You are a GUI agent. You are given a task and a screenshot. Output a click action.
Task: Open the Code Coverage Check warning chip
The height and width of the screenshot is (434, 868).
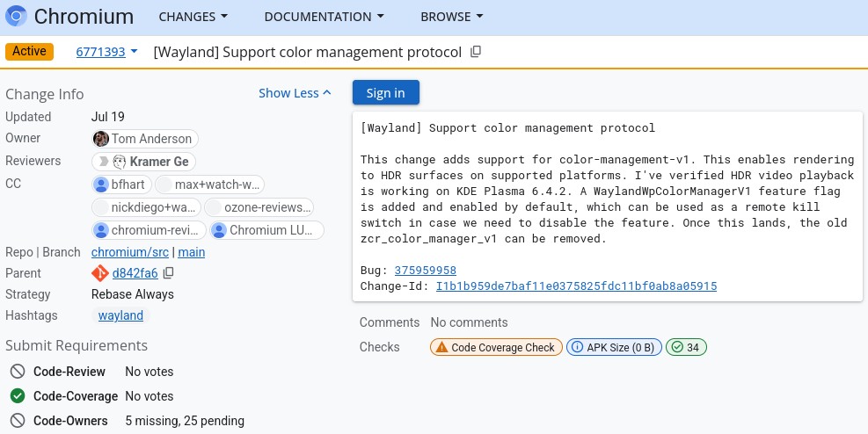(496, 347)
